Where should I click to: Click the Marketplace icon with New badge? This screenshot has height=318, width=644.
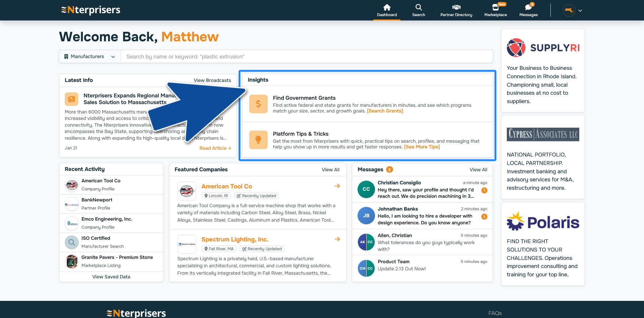tap(495, 7)
